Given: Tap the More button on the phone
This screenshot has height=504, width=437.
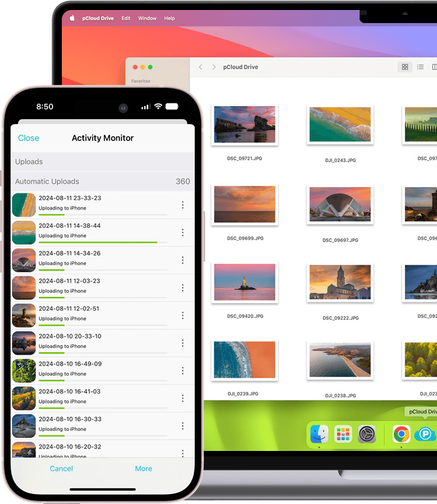Looking at the screenshot, I should click(144, 468).
